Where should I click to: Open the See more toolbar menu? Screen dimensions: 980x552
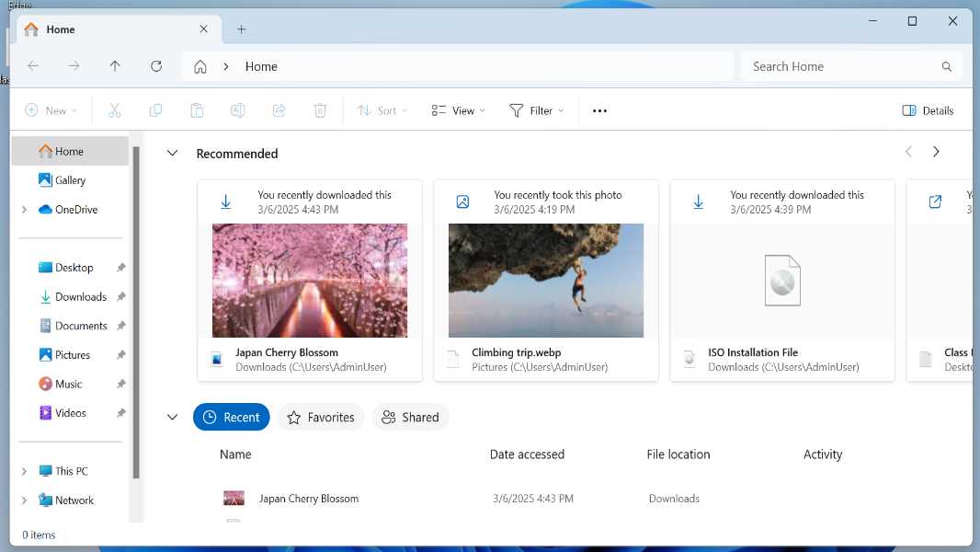pos(599,109)
